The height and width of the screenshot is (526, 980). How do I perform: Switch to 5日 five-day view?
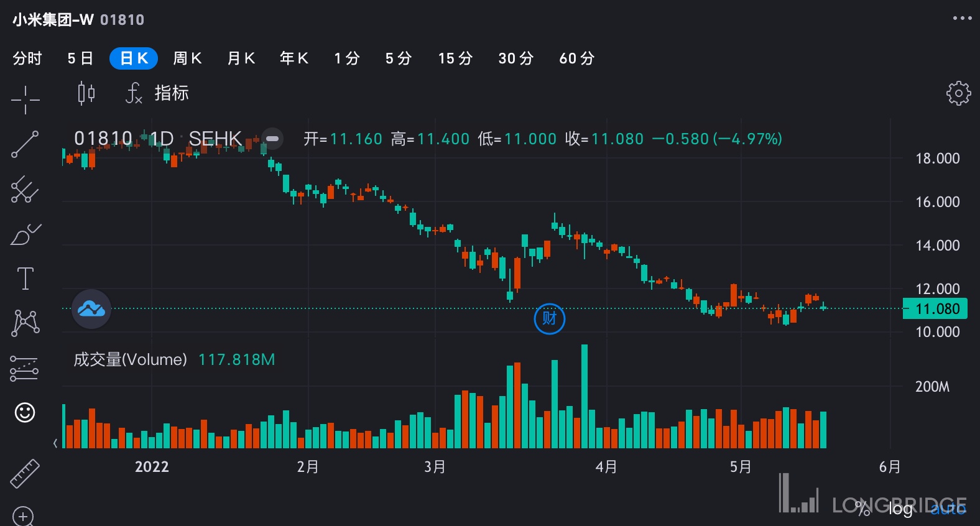[x=80, y=58]
